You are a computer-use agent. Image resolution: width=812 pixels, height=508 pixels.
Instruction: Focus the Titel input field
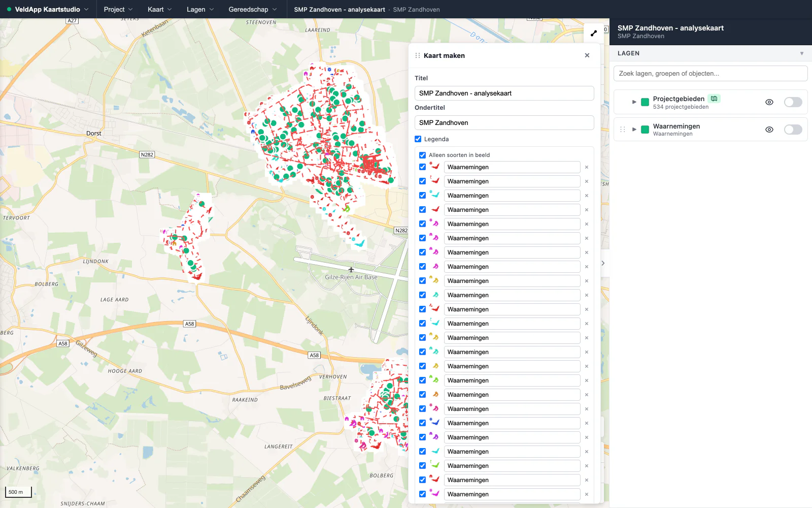click(x=504, y=93)
